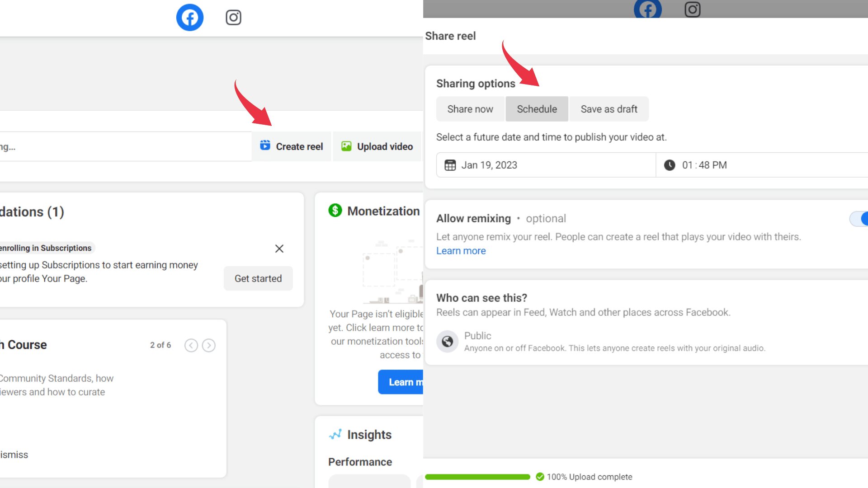Click the Facebook icon in top bar

coord(190,17)
